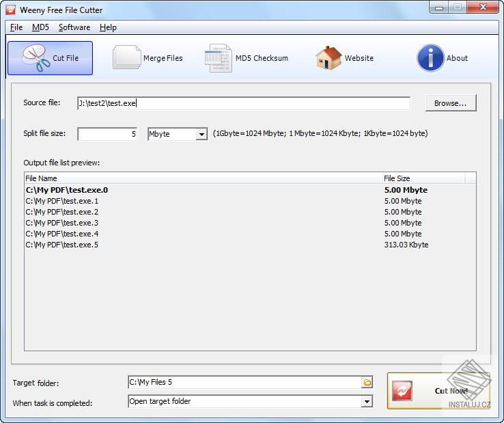The image size is (504, 423).
Task: Click in the Source file path field
Action: pyautogui.click(x=244, y=103)
